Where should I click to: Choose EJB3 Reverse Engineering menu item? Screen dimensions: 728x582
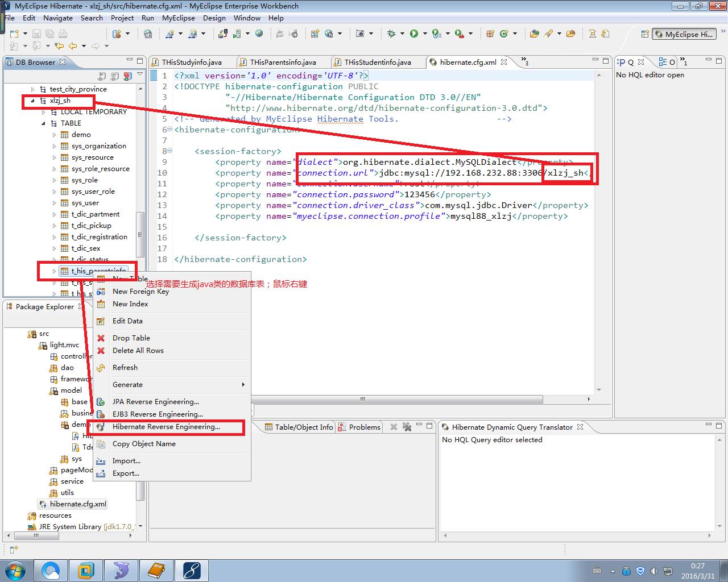(x=172, y=414)
